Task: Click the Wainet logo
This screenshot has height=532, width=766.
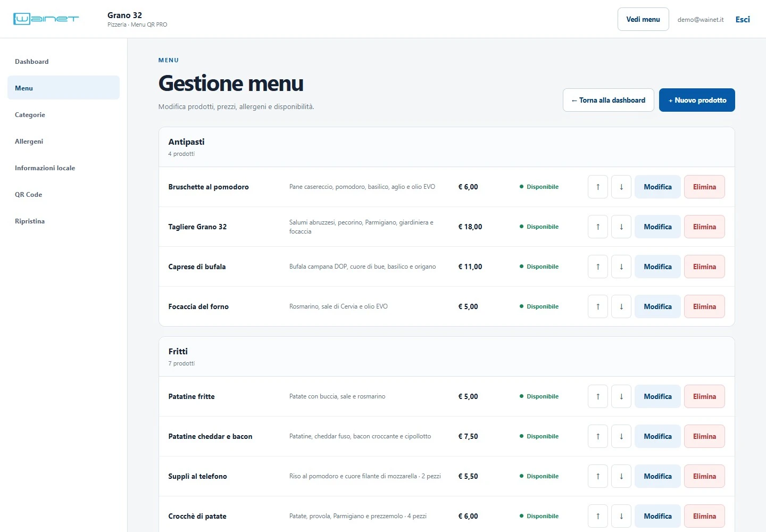Action: click(x=46, y=19)
